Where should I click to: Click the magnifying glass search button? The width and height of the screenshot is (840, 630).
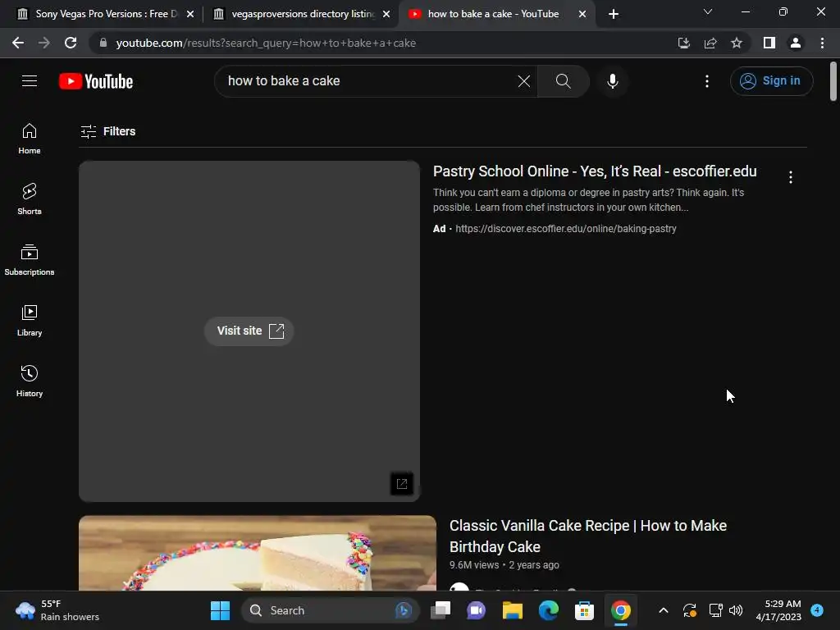pos(563,81)
